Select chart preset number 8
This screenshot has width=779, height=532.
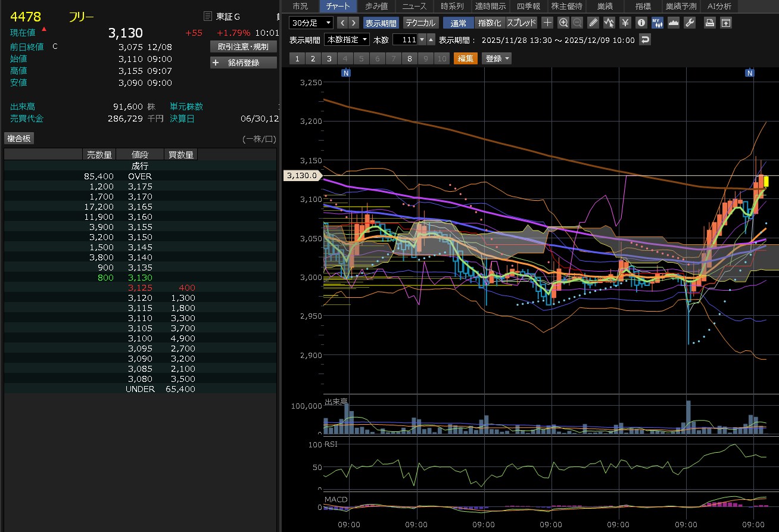point(409,58)
